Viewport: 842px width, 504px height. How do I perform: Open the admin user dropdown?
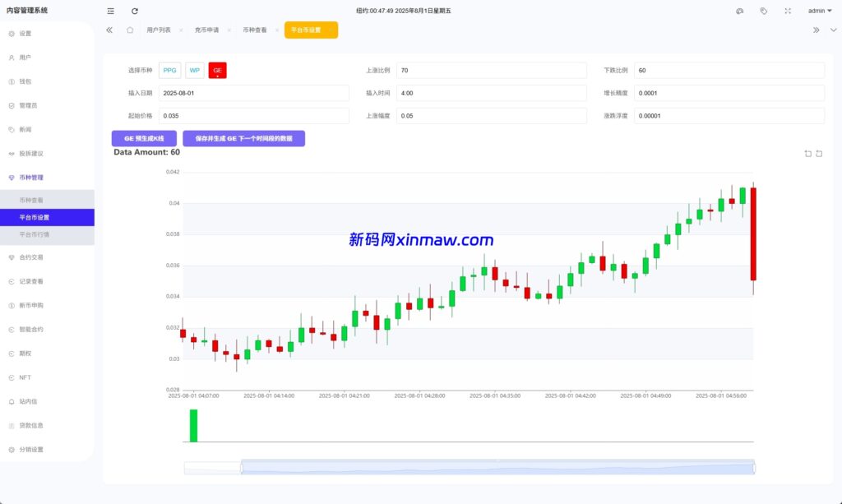[819, 11]
